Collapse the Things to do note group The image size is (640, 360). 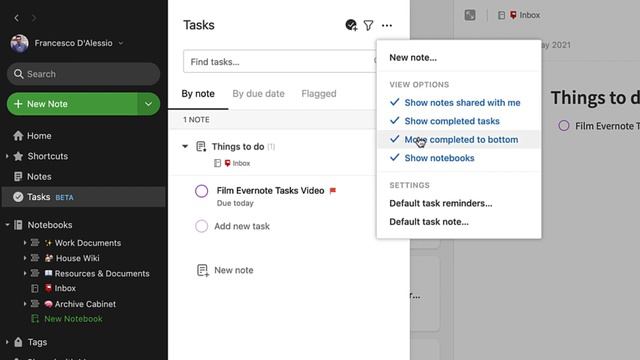pos(185,146)
